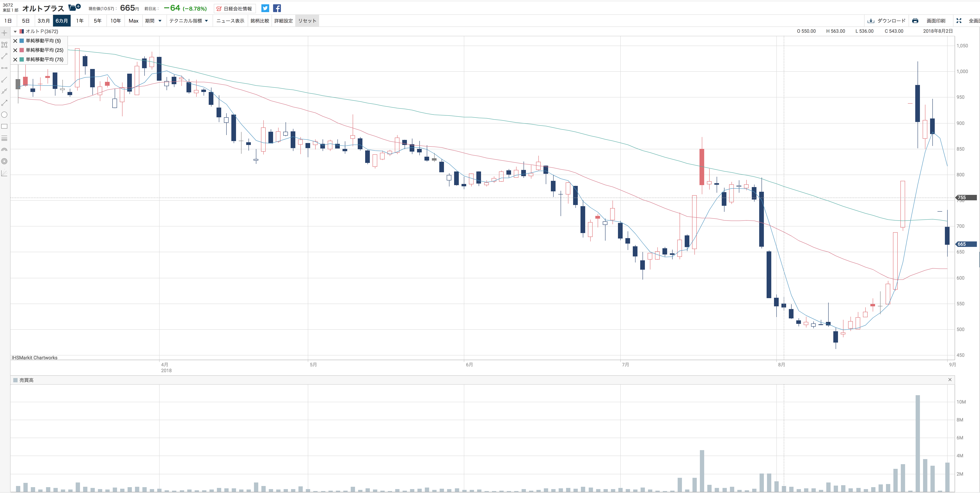Share chart on Twitter

pos(265,8)
